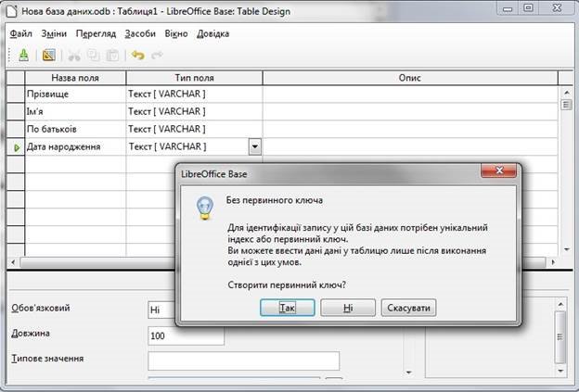The width and height of the screenshot is (579, 392).
Task: Confirm primary key creation with Так
Action: tap(288, 308)
